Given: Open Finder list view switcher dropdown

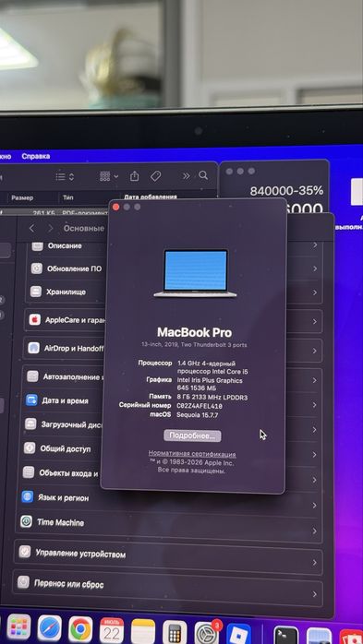Looking at the screenshot, I should click(65, 177).
